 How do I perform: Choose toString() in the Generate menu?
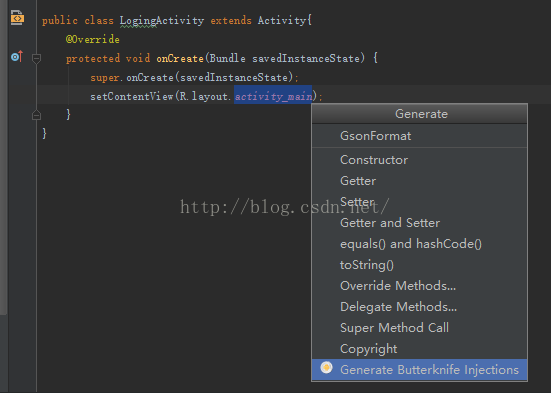click(419, 265)
